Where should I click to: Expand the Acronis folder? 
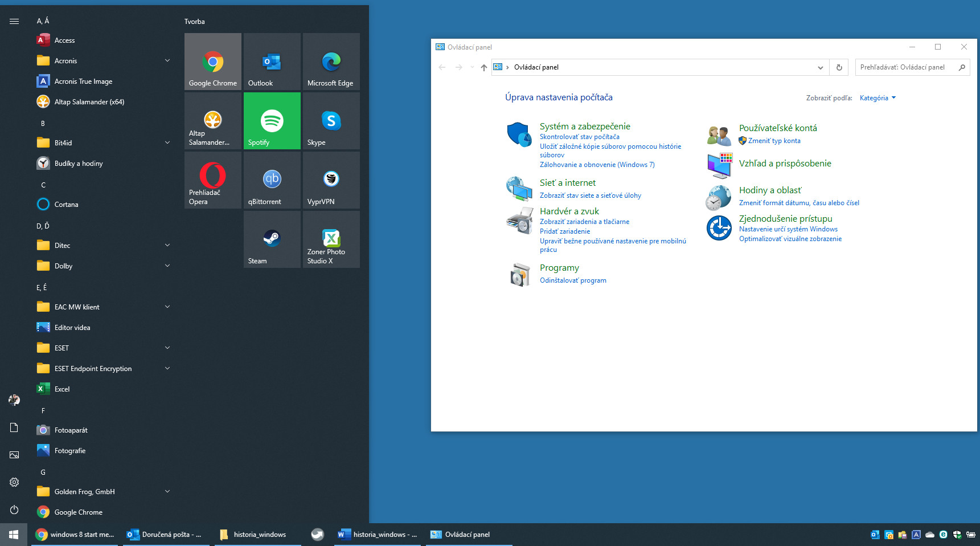[x=102, y=61]
